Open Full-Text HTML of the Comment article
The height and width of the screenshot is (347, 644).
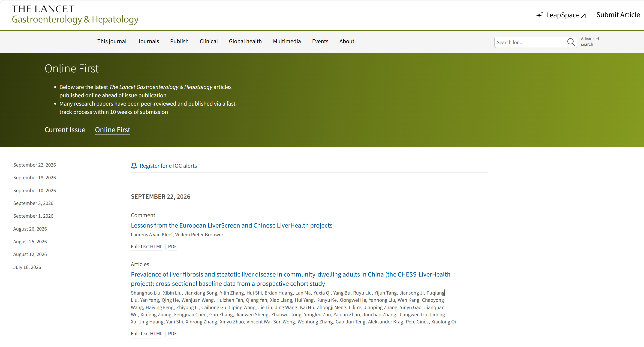tap(147, 247)
